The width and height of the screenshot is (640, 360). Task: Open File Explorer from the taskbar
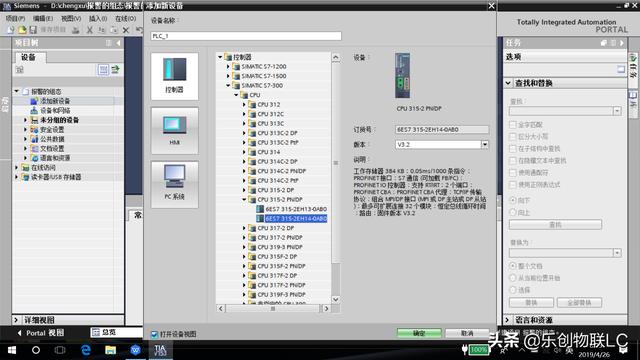[110, 350]
